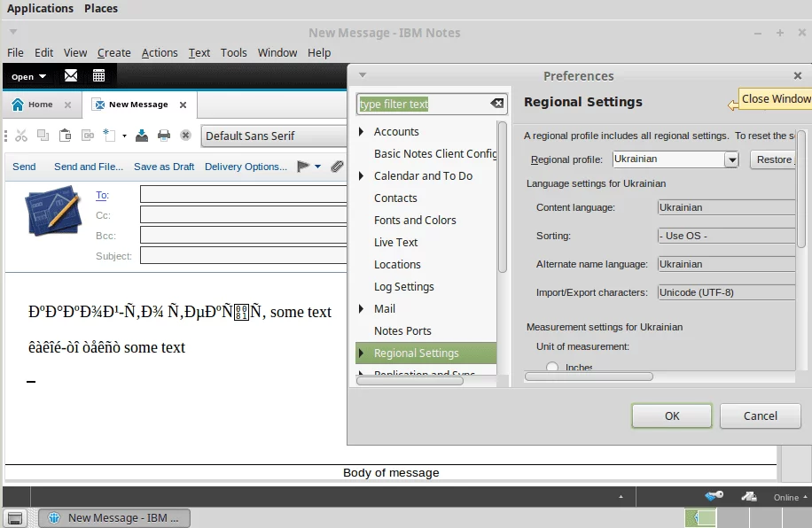Click the Print icon in toolbar

click(x=164, y=136)
